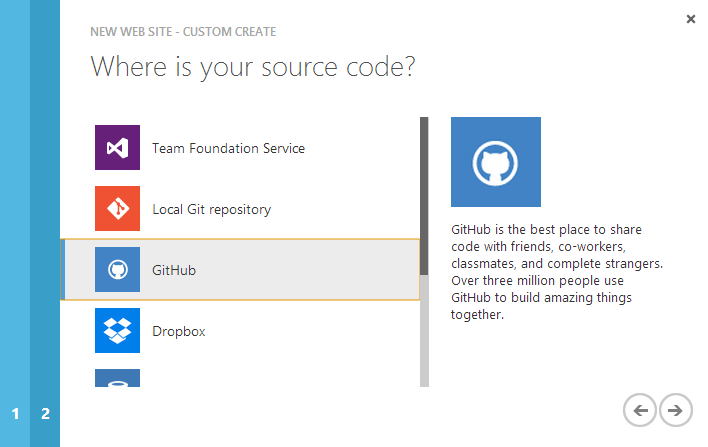Select the Team Foundation Service label
This screenshot has height=447, width=708.
[x=228, y=148]
